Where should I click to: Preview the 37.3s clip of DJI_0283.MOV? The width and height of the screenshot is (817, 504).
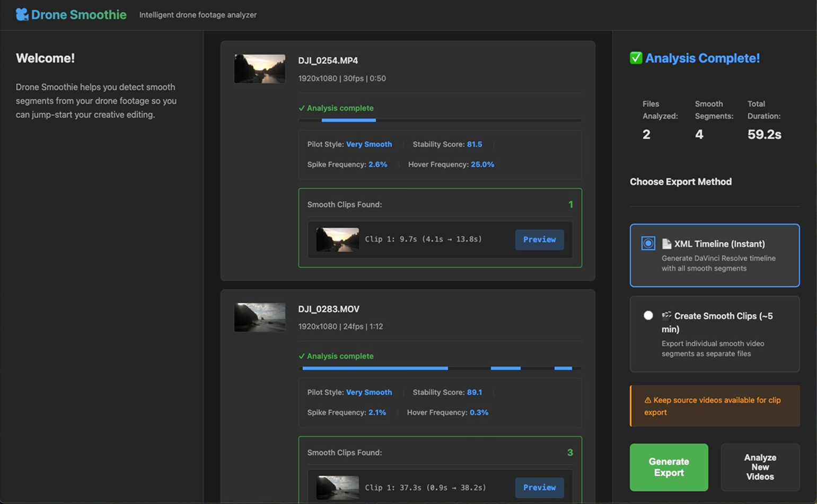pyautogui.click(x=539, y=488)
